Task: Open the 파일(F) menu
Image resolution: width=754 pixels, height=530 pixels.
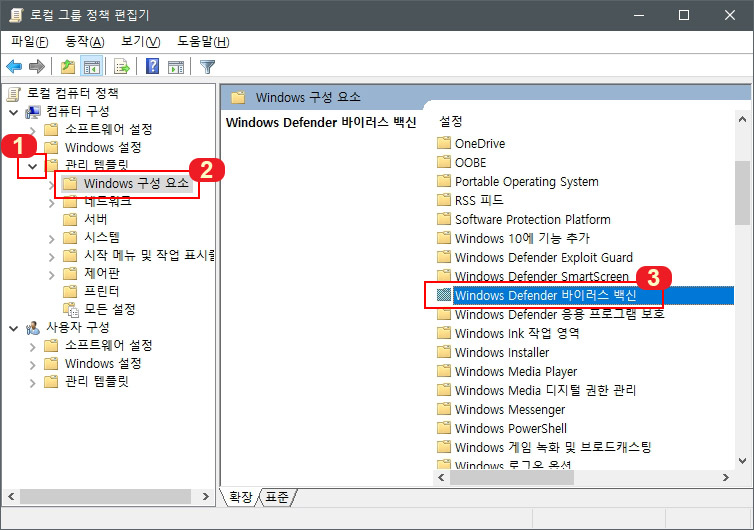Action: (x=30, y=42)
